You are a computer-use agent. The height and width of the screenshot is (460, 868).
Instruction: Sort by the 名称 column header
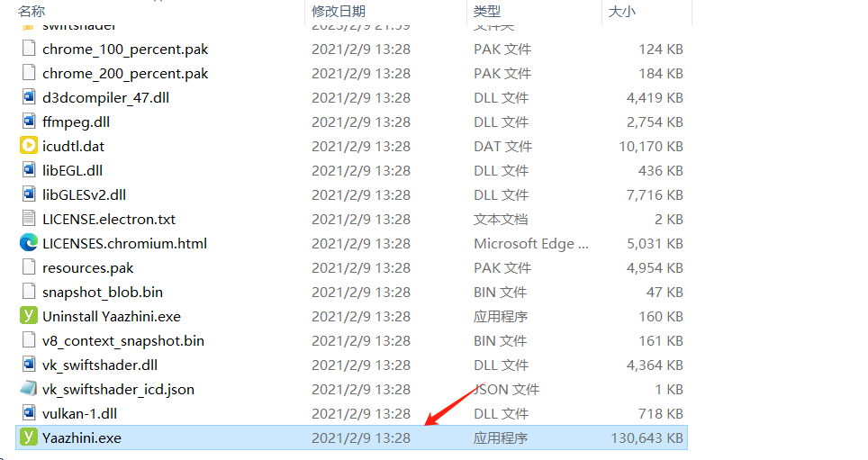click(x=32, y=11)
